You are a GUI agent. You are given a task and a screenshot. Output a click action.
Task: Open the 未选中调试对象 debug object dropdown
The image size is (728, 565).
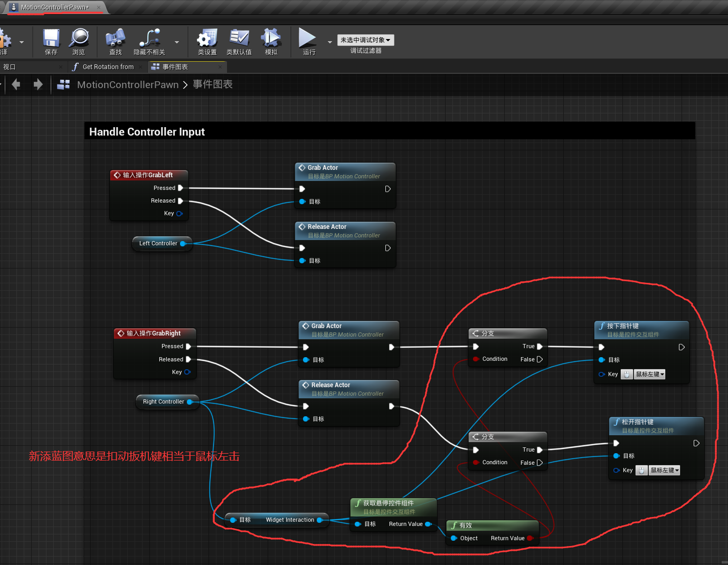coord(365,40)
